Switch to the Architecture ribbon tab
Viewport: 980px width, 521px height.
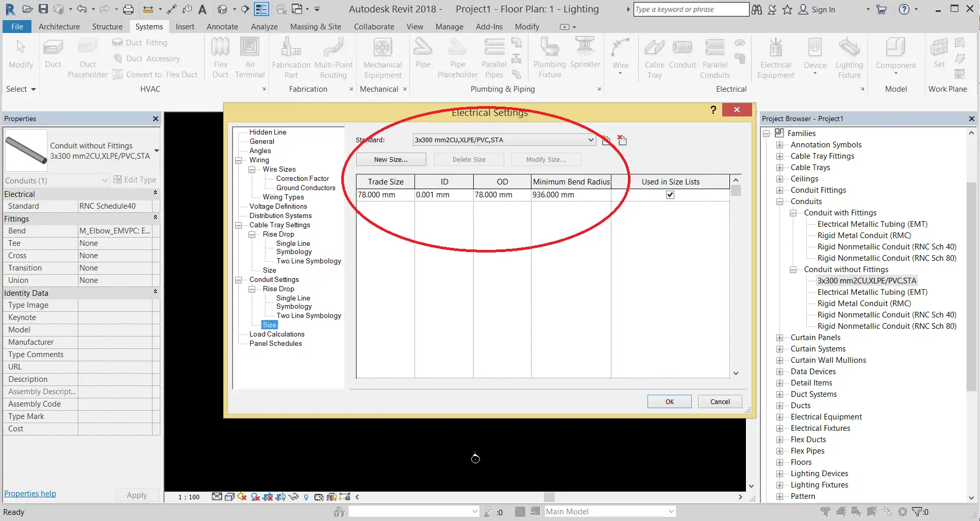[59, 27]
